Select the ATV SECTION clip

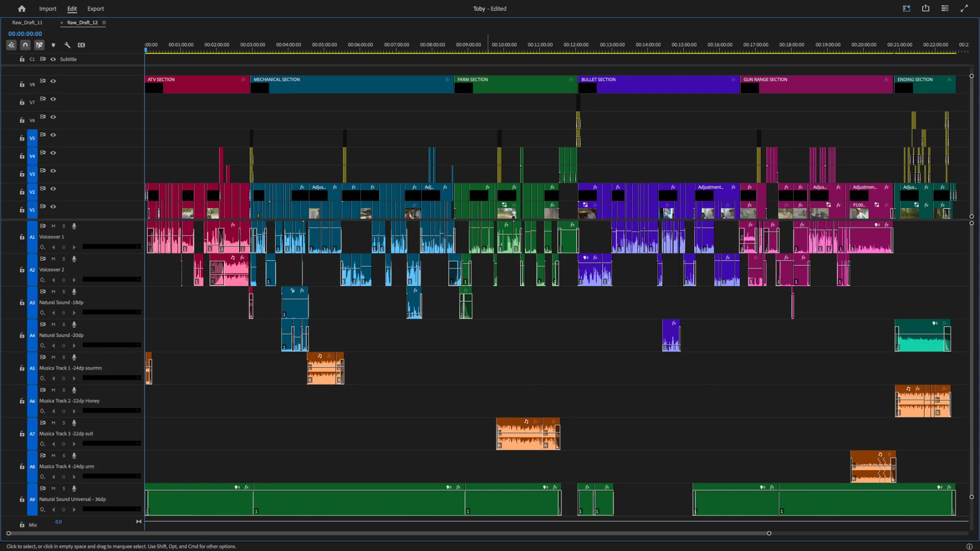pyautogui.click(x=197, y=84)
